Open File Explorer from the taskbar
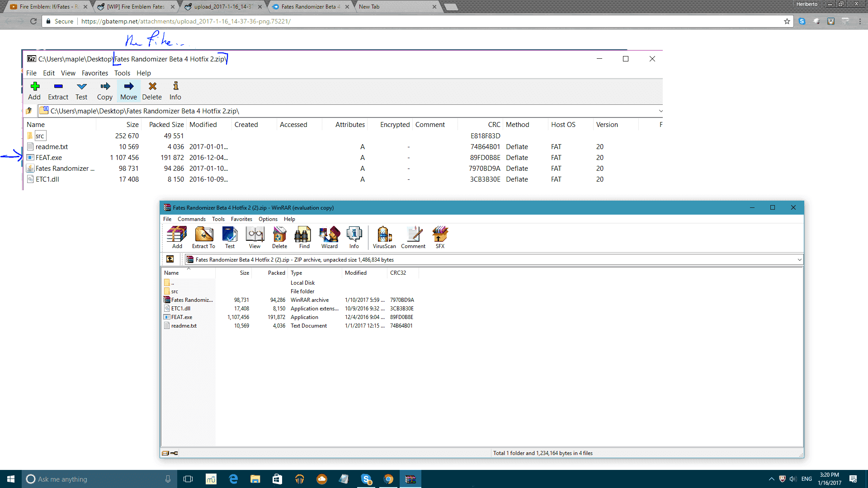This screenshot has width=868, height=488. [x=255, y=479]
